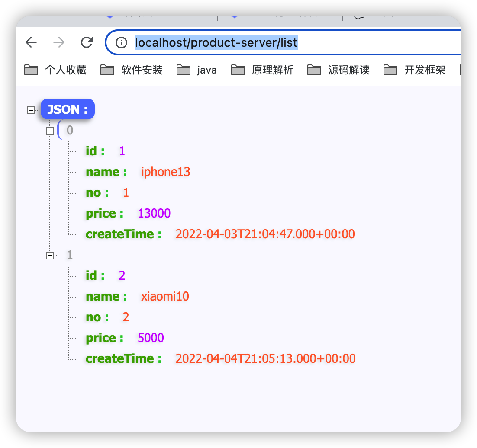477x448 pixels.
Task: Open the 原理解析 bookmark folder
Action: click(x=262, y=70)
